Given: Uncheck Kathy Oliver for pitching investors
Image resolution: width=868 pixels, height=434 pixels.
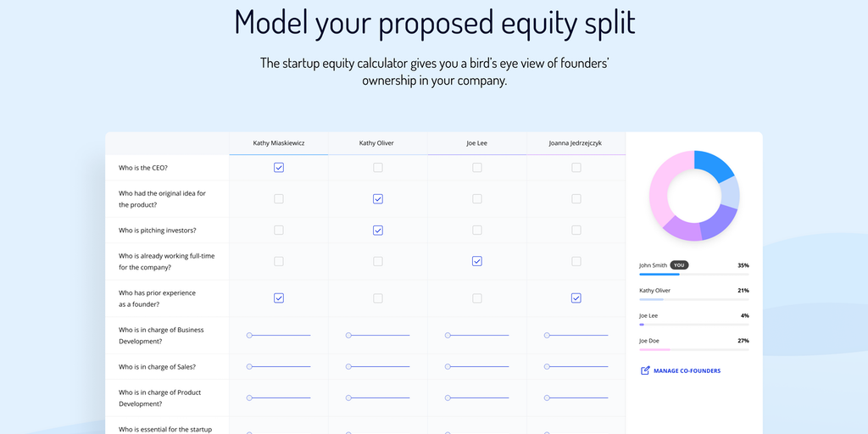Looking at the screenshot, I should click(378, 231).
